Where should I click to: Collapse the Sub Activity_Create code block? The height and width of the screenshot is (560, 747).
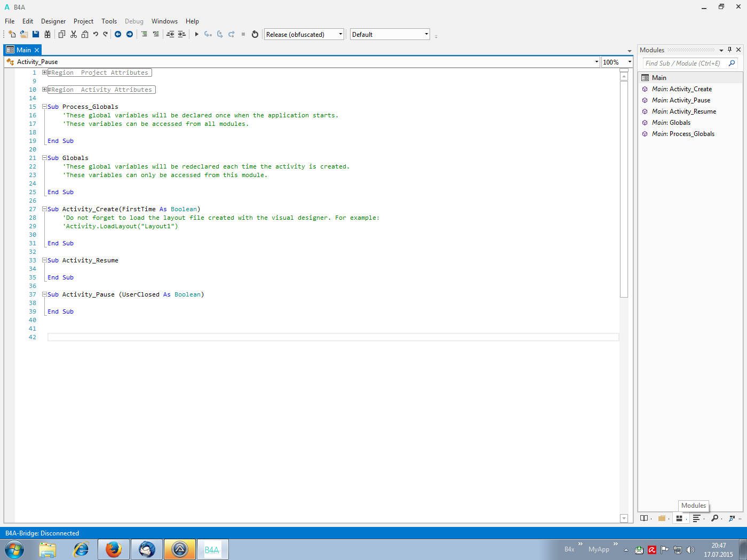click(x=45, y=209)
